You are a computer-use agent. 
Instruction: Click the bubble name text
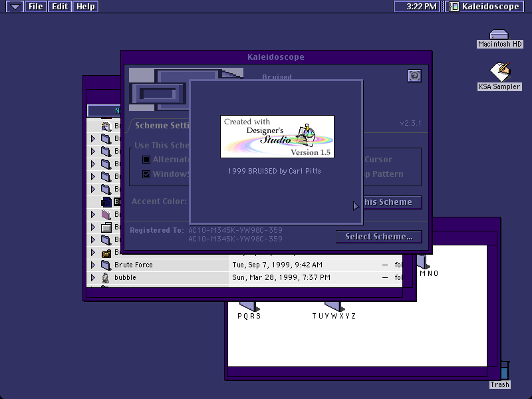tap(125, 277)
